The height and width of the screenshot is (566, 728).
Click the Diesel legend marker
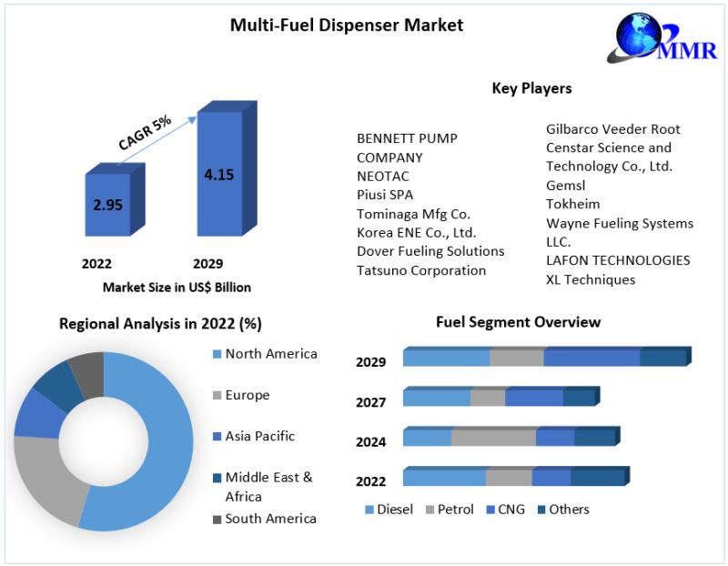(x=369, y=510)
